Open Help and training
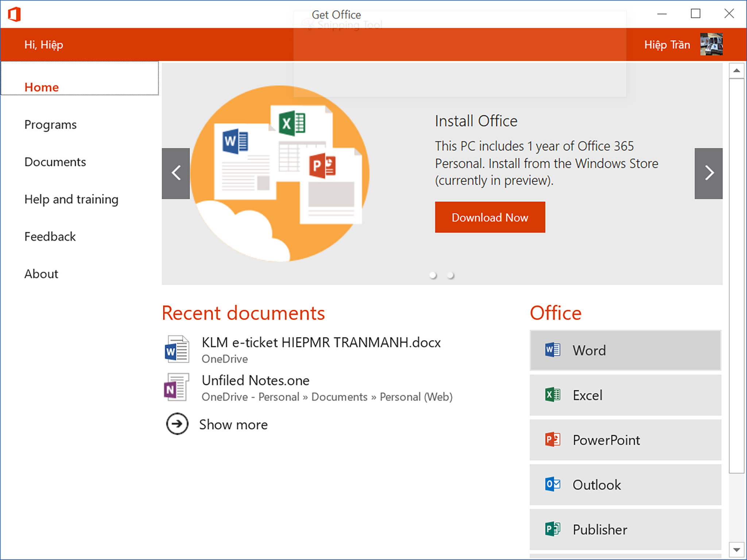 click(71, 199)
